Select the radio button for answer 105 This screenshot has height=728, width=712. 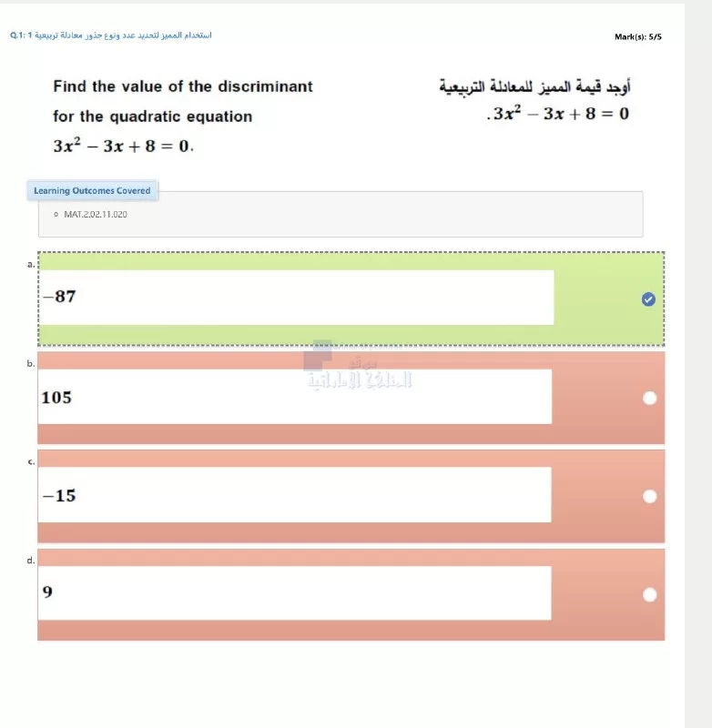click(x=649, y=398)
